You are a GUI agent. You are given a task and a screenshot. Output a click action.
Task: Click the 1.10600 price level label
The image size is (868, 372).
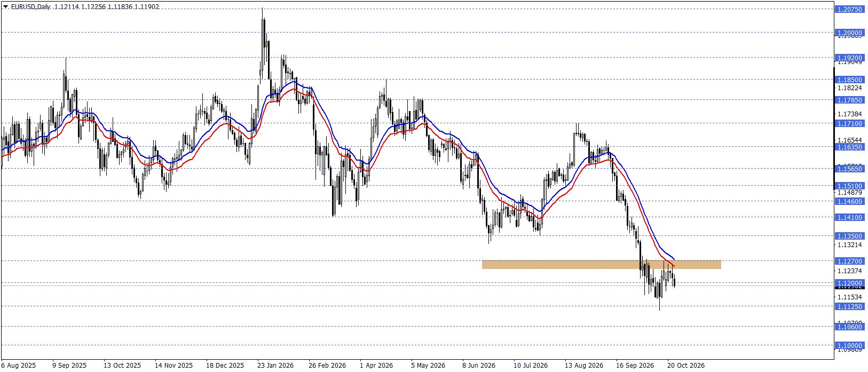849,327
